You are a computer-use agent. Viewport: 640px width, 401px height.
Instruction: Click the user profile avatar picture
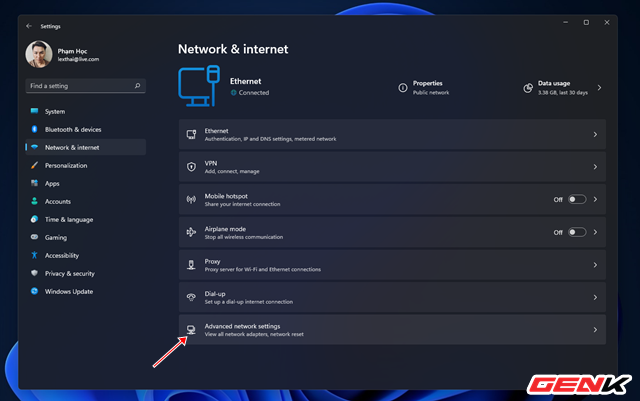(39, 54)
